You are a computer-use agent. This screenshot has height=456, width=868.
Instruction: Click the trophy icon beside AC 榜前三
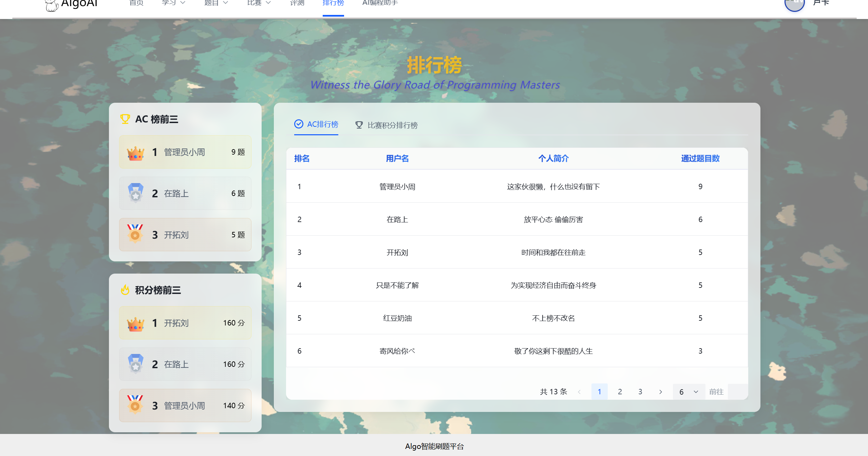125,119
